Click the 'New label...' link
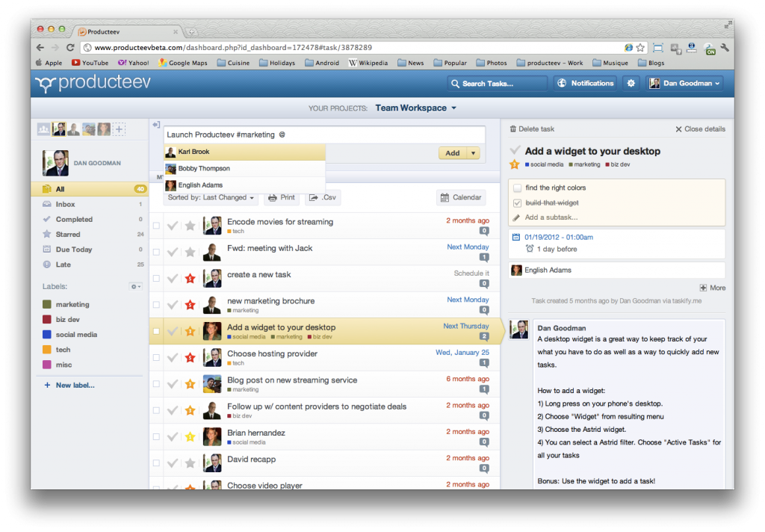Screen dimensions: 765x532 click(x=75, y=385)
